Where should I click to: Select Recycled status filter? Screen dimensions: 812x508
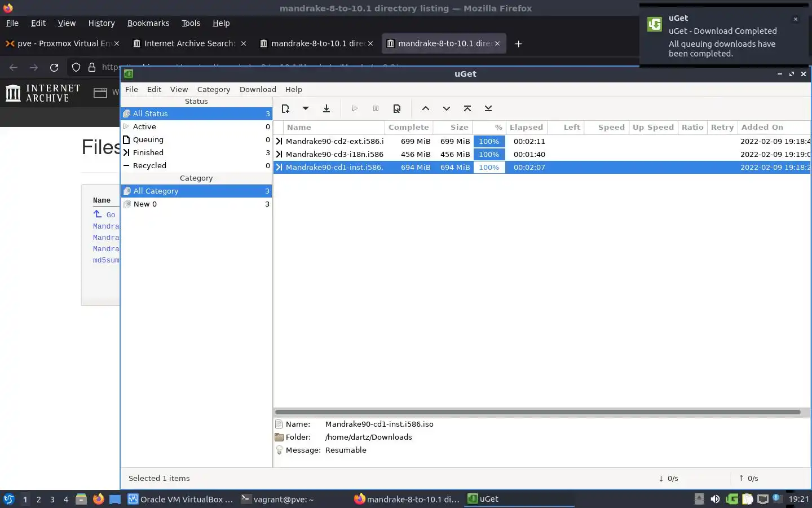point(196,165)
